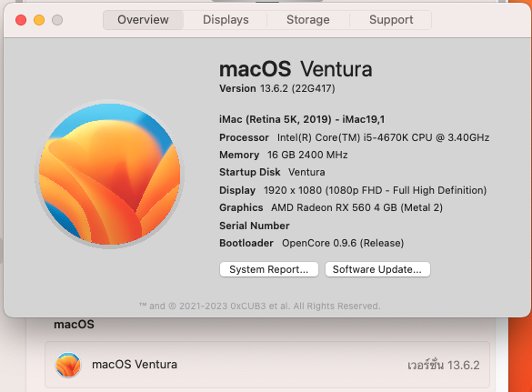Click the Serial Number label
The width and height of the screenshot is (532, 392).
[x=255, y=226]
